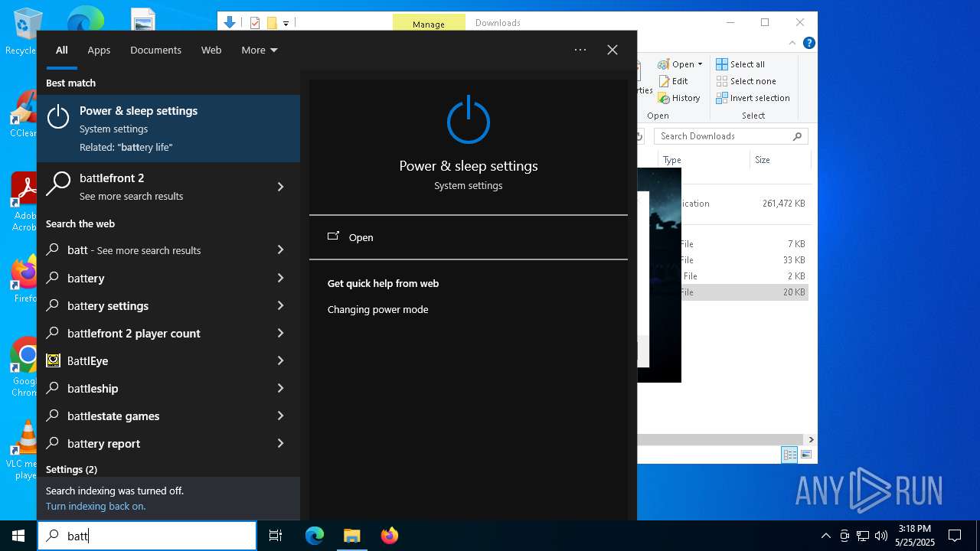Expand battery report suggestion chevron
This screenshot has height=551, width=980.
coord(280,443)
